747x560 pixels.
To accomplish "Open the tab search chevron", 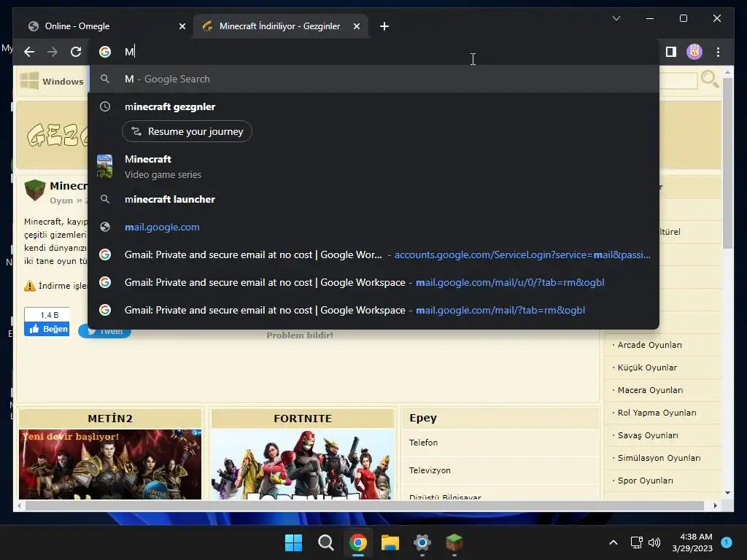I will (x=616, y=18).
